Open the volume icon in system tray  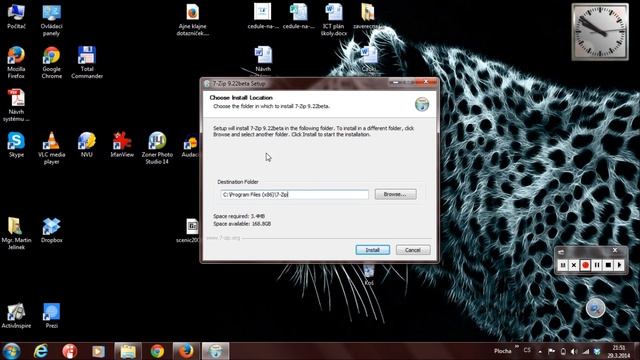tap(574, 351)
